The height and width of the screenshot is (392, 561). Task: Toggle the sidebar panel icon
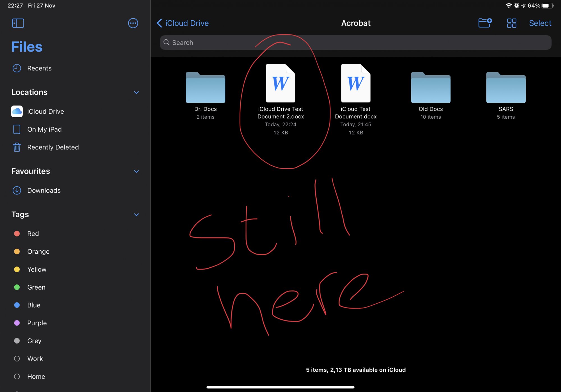[18, 23]
